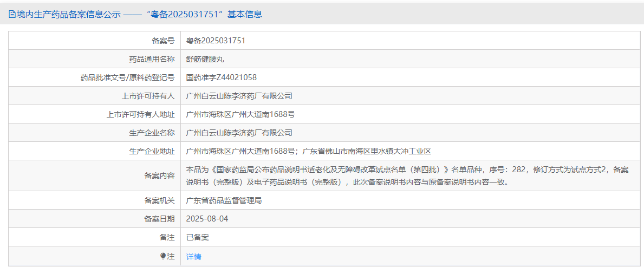The image size is (644, 267).
Task: Select the production address value in the 生产企业地址 row
Action: click(308, 151)
